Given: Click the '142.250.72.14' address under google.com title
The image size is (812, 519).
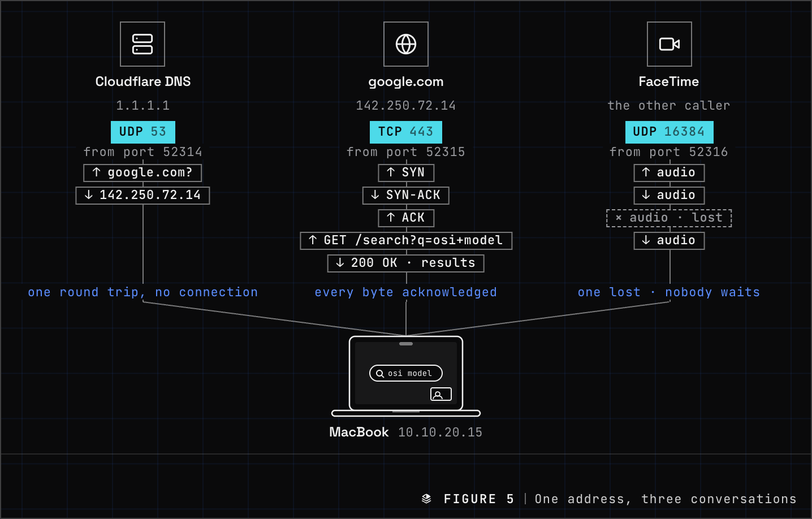Looking at the screenshot, I should click(x=406, y=106).
